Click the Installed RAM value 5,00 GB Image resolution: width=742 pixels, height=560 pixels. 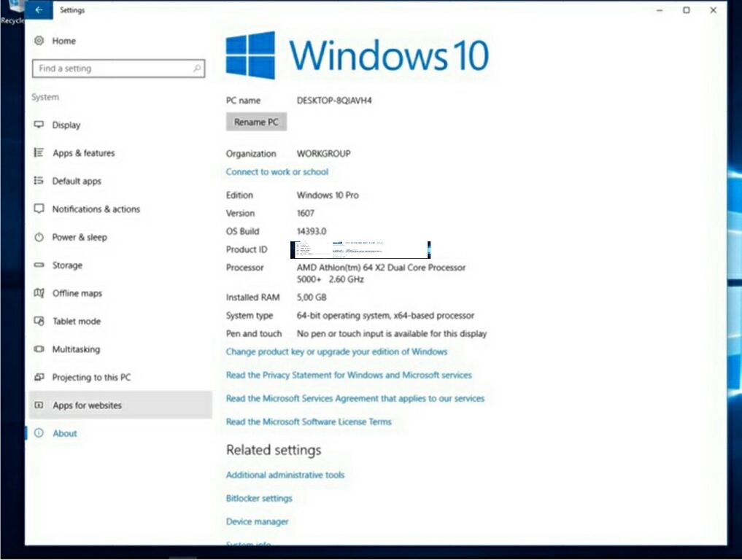(x=312, y=297)
